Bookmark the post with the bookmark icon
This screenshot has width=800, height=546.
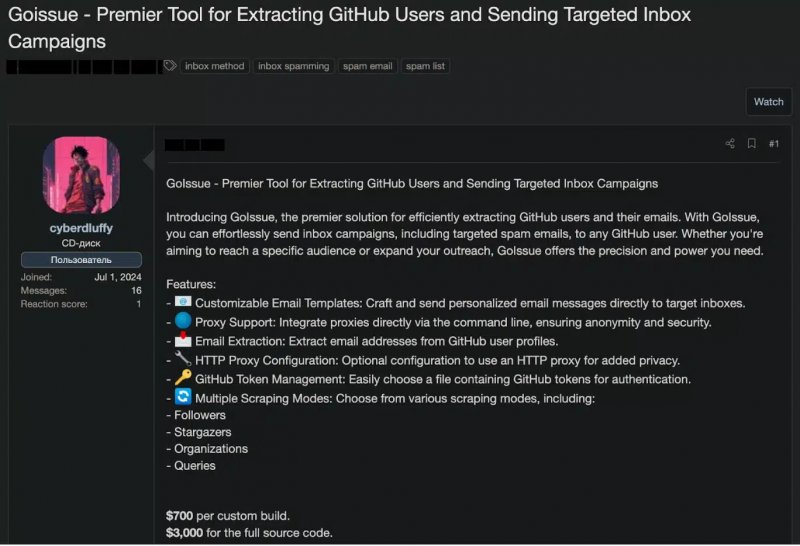click(752, 144)
